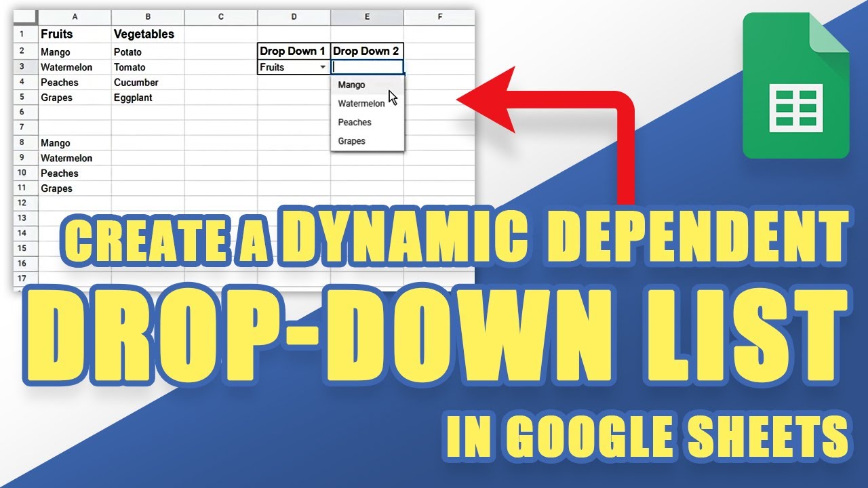Select column E header
The height and width of the screenshot is (488, 868).
click(367, 17)
